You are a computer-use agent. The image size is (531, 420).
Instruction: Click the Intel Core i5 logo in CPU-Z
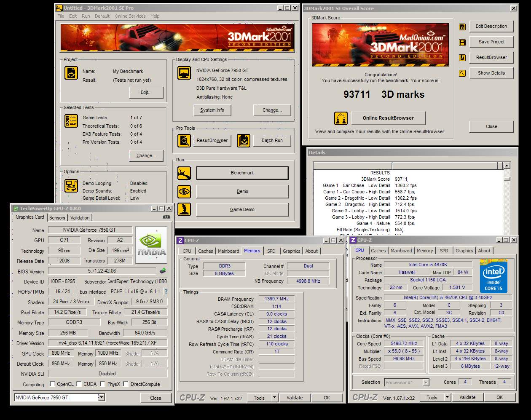[493, 276]
